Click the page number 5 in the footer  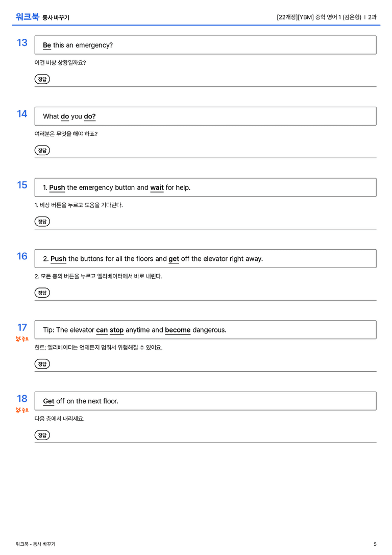[x=375, y=544]
